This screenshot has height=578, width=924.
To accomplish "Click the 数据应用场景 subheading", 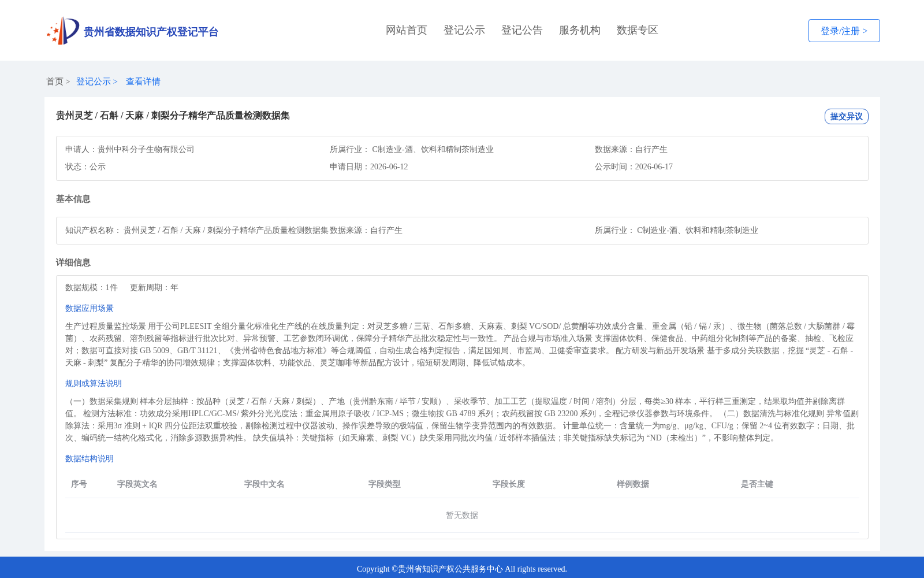I will [x=90, y=309].
